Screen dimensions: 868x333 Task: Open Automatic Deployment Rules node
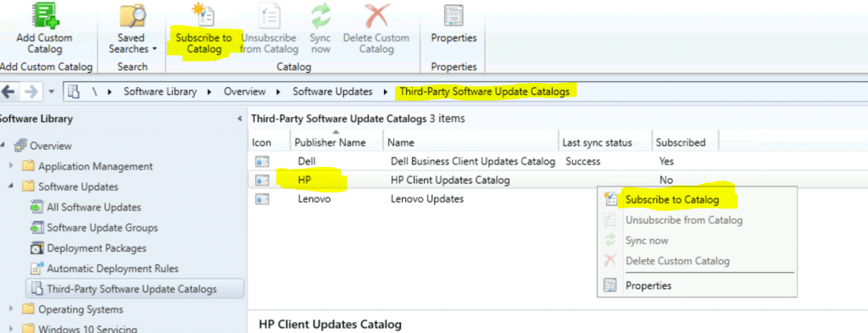click(x=113, y=269)
